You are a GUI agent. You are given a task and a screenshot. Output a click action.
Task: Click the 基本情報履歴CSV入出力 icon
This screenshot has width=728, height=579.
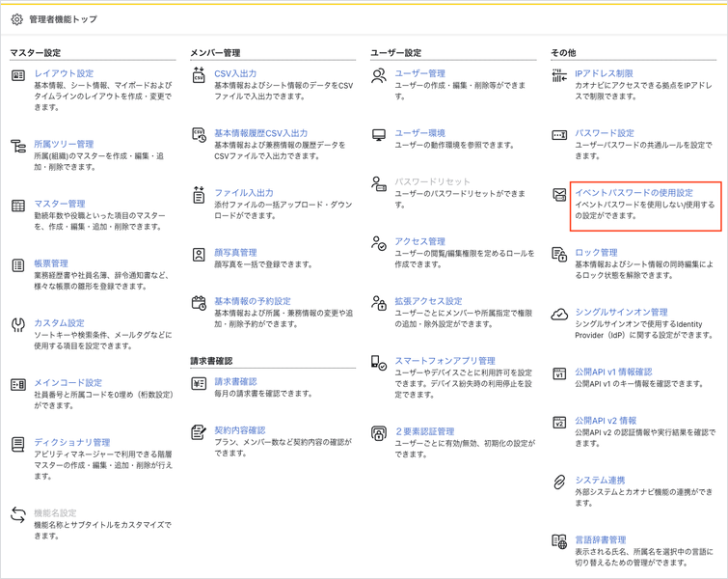[x=200, y=135]
